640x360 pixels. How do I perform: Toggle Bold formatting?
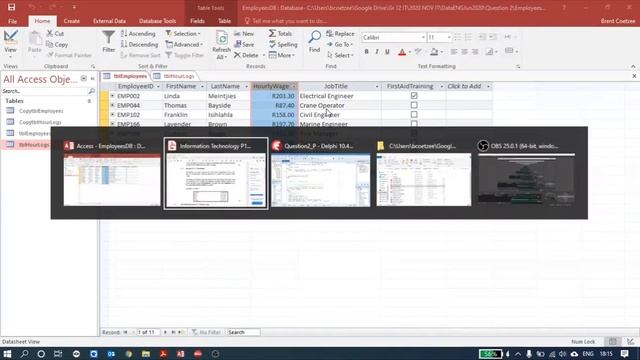pos(367,52)
